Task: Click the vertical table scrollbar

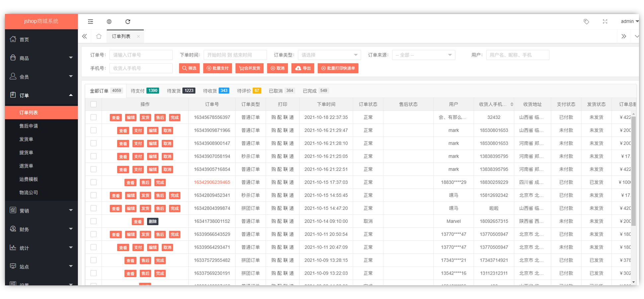Action: pyautogui.click(x=633, y=171)
